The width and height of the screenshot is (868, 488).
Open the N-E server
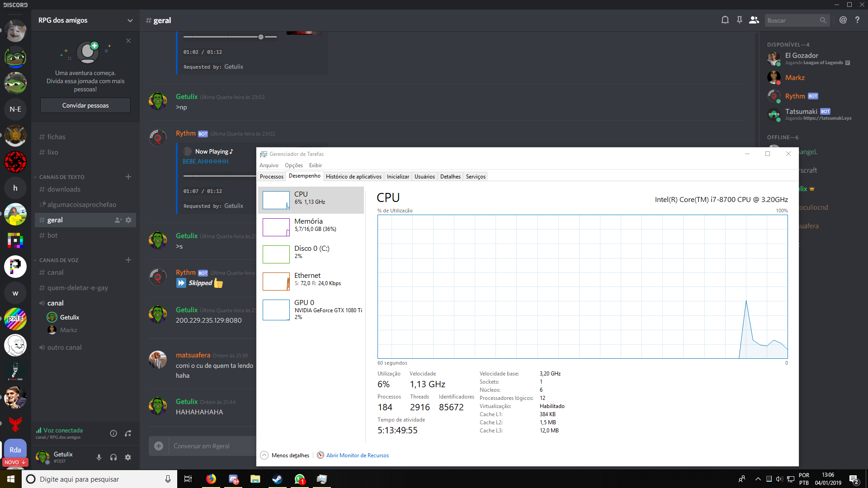[x=15, y=109]
